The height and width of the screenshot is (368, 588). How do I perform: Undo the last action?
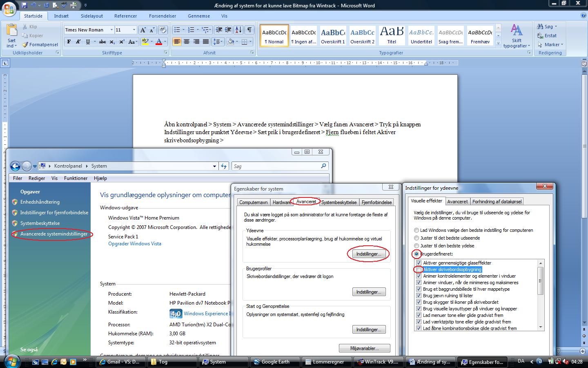pos(33,5)
